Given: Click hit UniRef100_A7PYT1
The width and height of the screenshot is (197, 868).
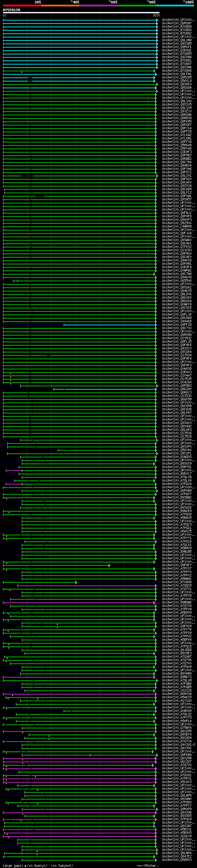Looking at the screenshot, I should click(177, 538).
